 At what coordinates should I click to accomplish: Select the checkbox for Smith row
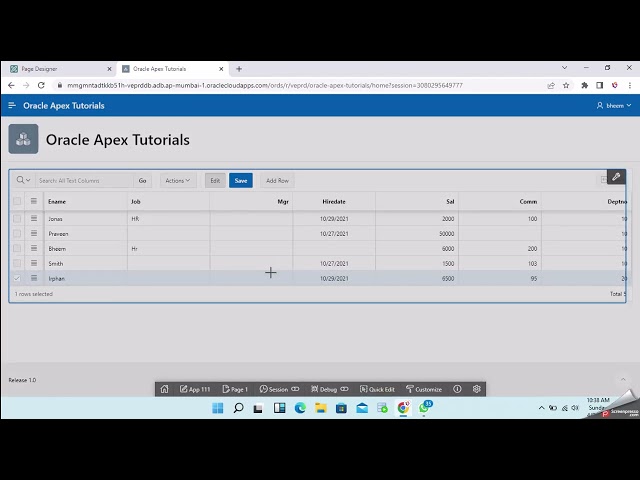click(17, 263)
